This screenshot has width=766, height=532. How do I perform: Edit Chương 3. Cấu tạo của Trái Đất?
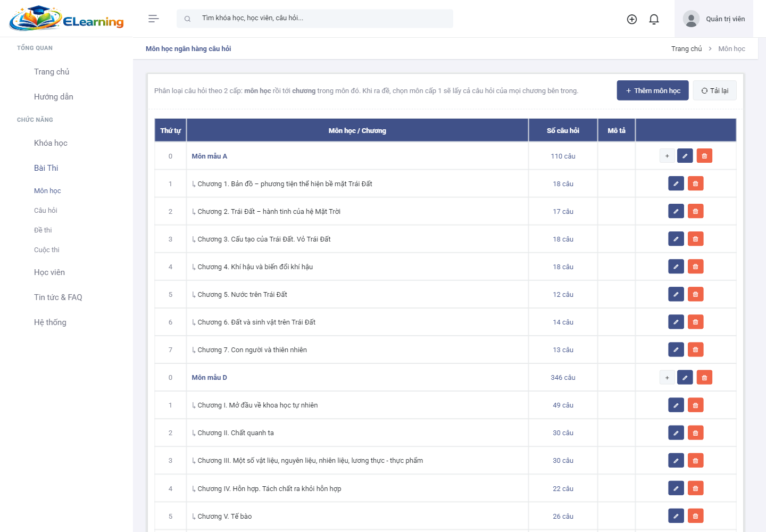pos(676,239)
